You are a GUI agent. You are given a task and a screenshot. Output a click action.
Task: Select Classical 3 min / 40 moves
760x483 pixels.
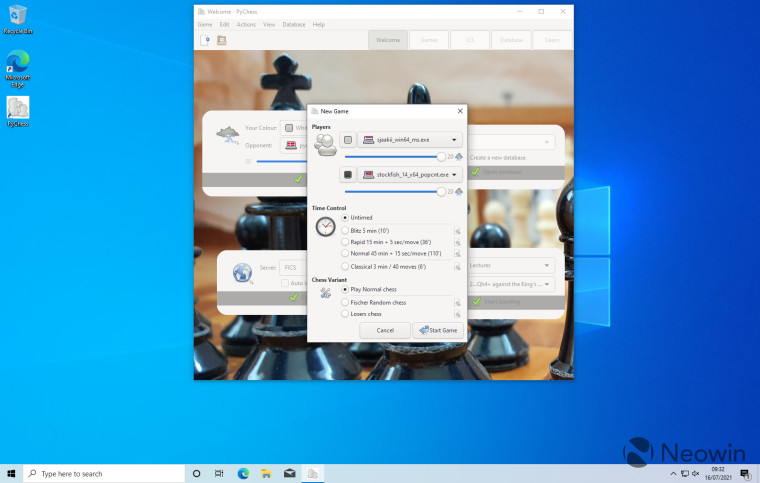tap(383, 266)
